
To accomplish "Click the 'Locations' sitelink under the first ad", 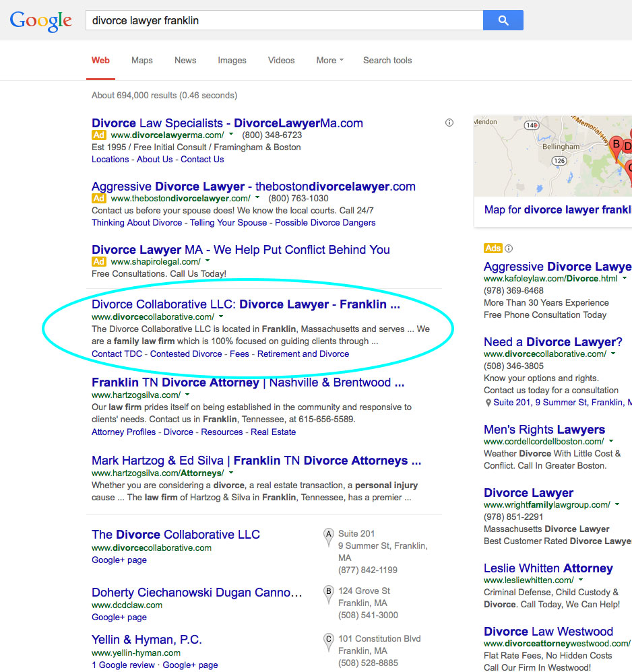I will [x=110, y=160].
